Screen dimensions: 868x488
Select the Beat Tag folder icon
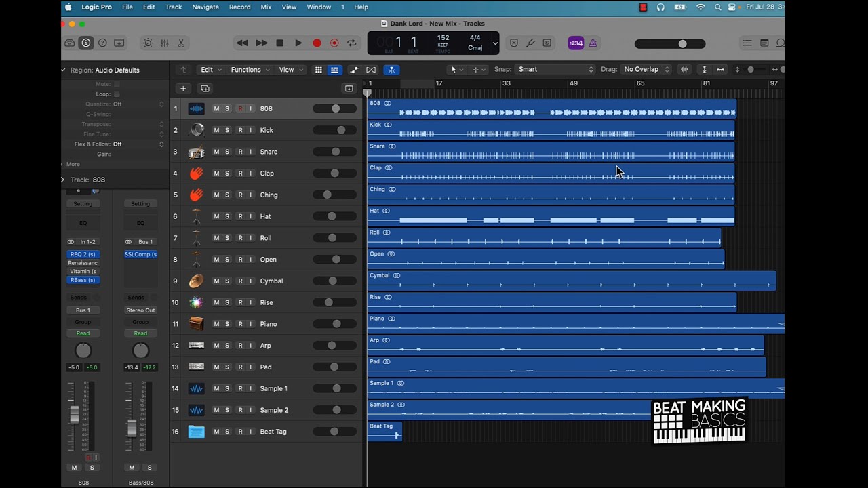click(x=196, y=432)
